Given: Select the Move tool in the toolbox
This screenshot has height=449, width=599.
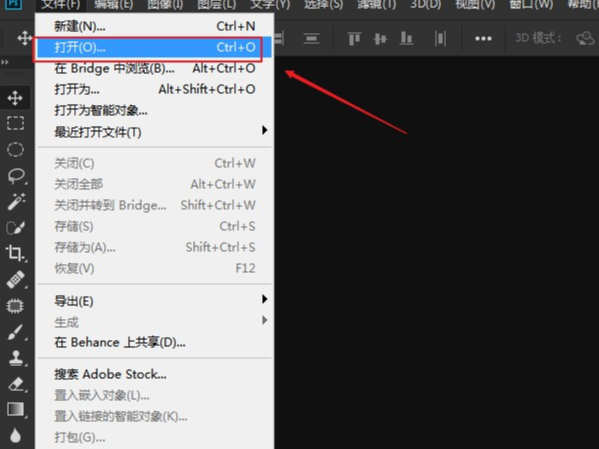Looking at the screenshot, I should point(15,98).
